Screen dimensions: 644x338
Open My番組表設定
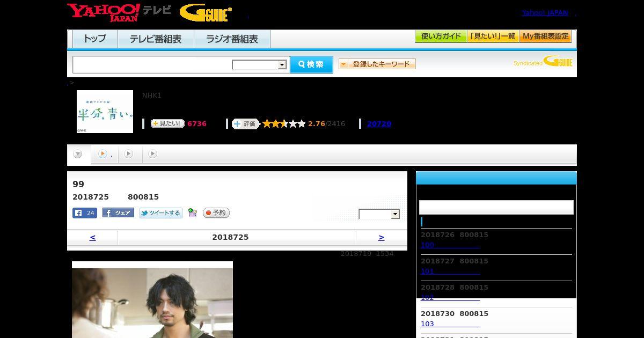tap(545, 36)
